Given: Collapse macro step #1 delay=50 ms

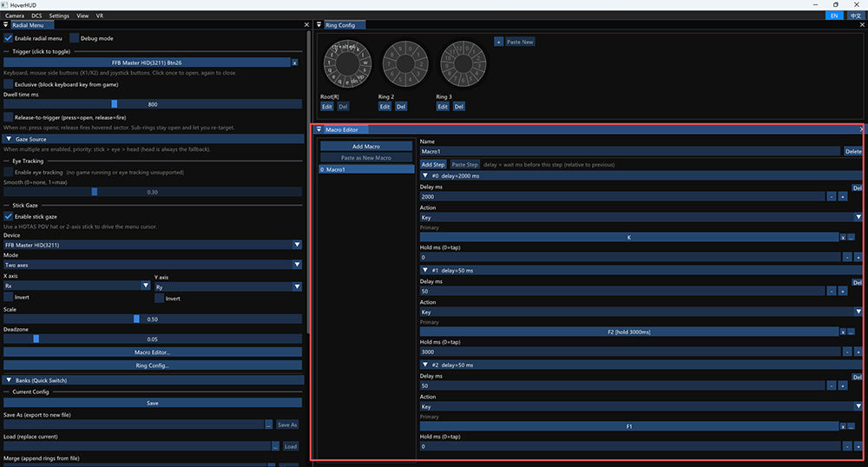Looking at the screenshot, I should (x=641, y=270).
